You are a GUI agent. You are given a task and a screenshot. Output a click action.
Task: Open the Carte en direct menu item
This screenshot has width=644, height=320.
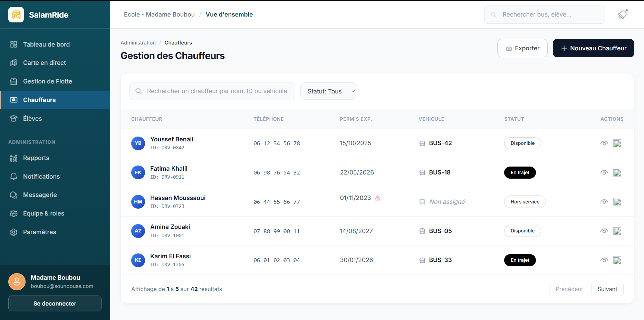click(x=44, y=63)
